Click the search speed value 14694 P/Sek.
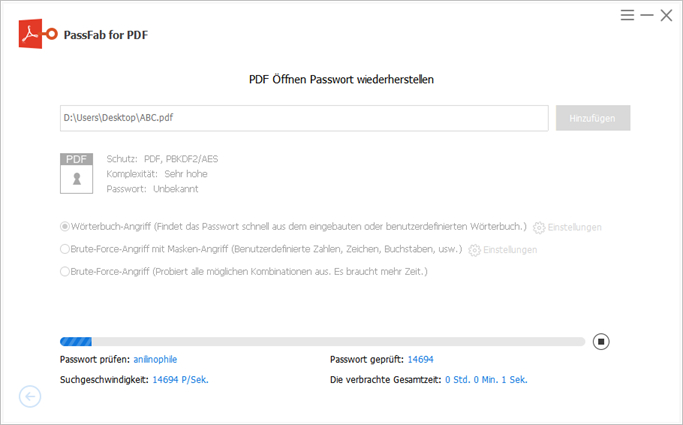Viewport: 683px width, 425px height. (180, 380)
